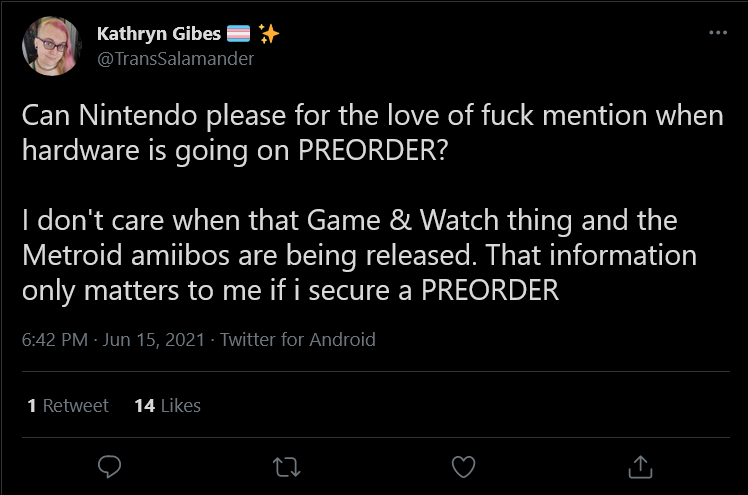Open the three-dot more options menu

click(718, 32)
